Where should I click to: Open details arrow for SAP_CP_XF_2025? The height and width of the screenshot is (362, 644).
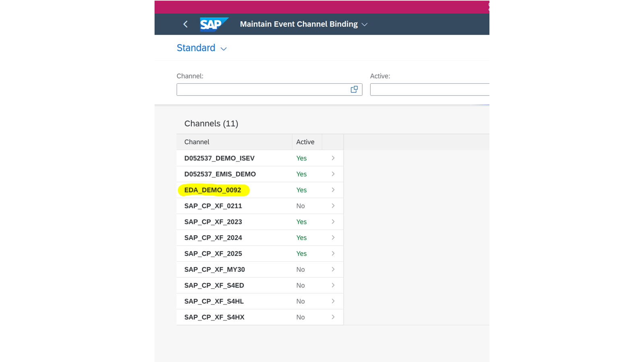click(333, 253)
